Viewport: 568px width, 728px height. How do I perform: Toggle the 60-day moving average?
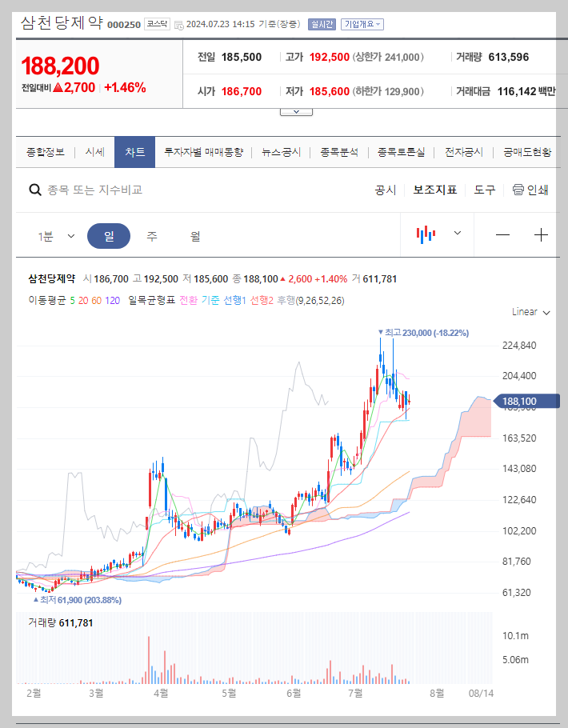pyautogui.click(x=97, y=300)
